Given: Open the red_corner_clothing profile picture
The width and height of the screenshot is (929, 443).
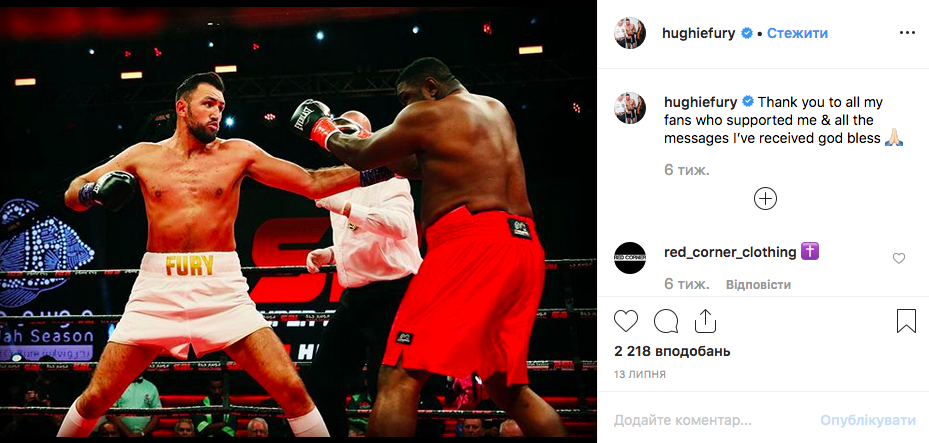Looking at the screenshot, I should click(630, 258).
